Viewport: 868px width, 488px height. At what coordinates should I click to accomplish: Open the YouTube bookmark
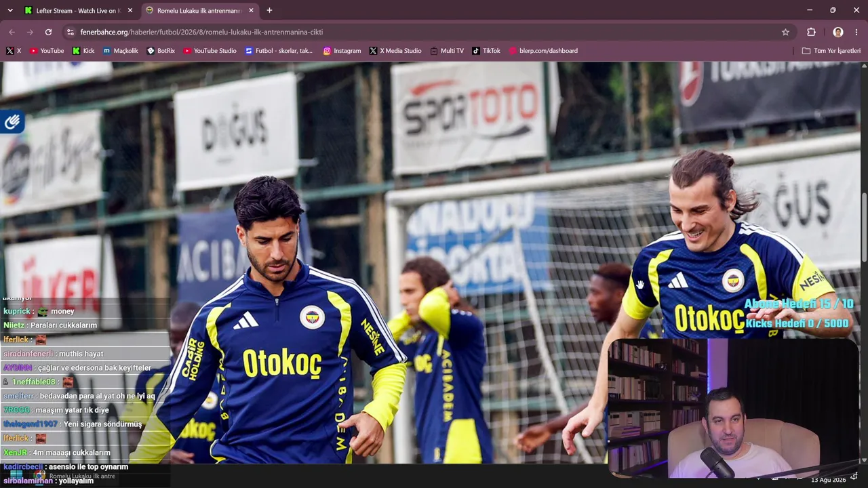pos(47,51)
